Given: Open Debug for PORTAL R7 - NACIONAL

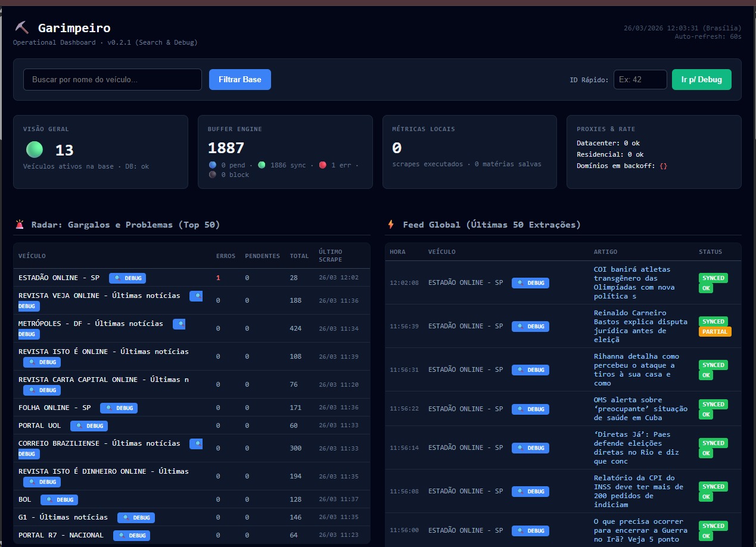Looking at the screenshot, I should tap(132, 536).
